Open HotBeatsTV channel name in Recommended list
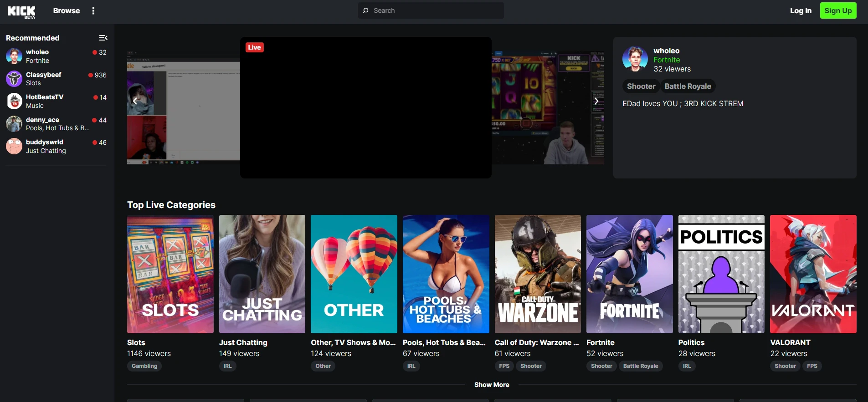 point(45,97)
